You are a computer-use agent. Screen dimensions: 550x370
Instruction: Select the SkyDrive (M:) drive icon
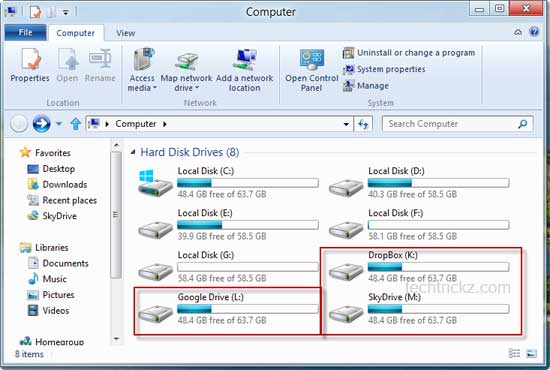tap(346, 314)
